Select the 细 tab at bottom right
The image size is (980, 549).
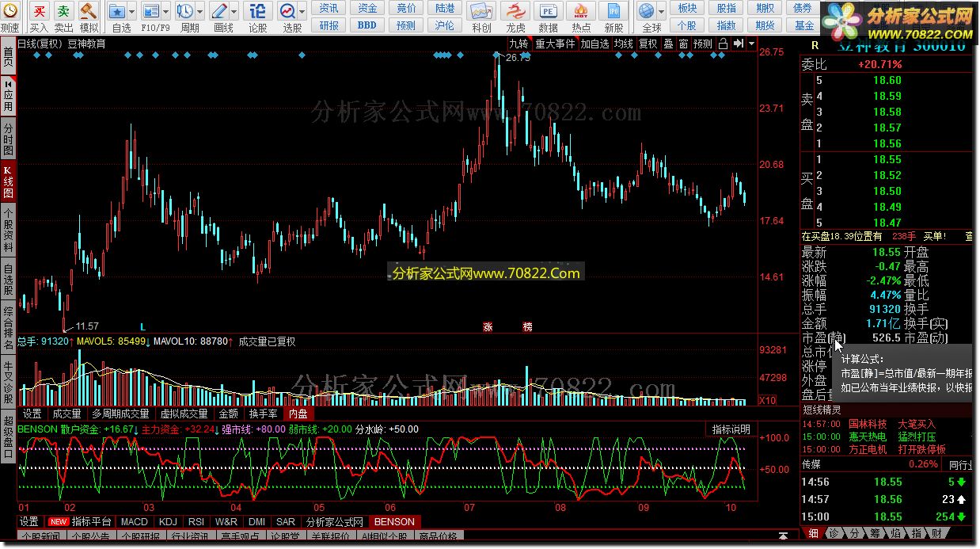pyautogui.click(x=815, y=533)
